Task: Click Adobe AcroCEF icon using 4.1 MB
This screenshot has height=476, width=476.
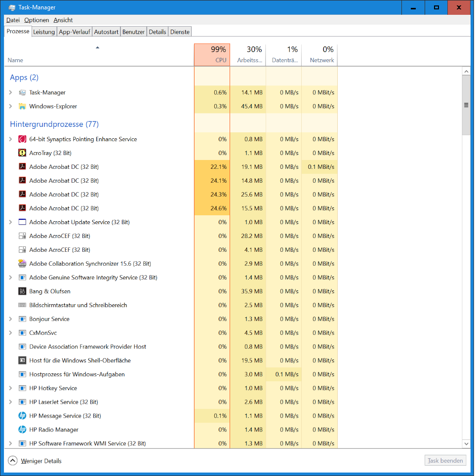Action: (x=22, y=250)
